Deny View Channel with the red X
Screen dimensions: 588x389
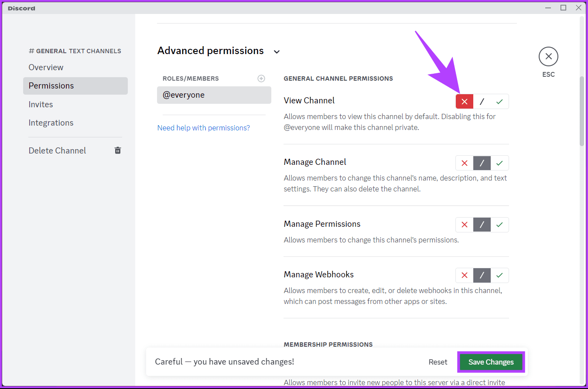coord(465,102)
